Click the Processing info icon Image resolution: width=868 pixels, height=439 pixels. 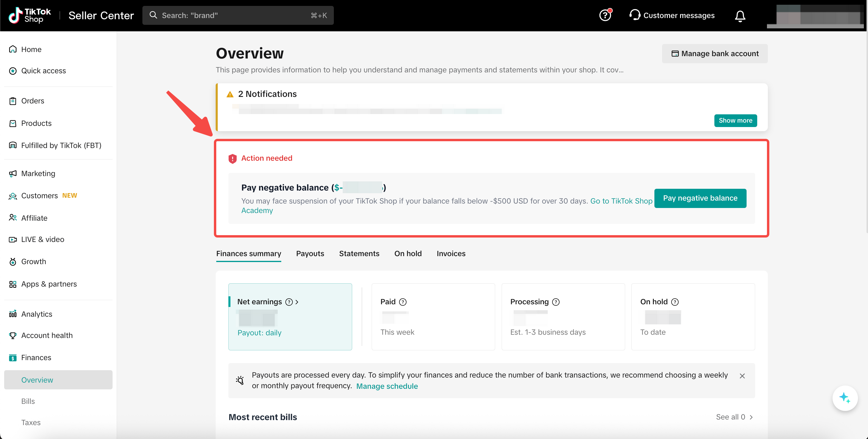(556, 302)
